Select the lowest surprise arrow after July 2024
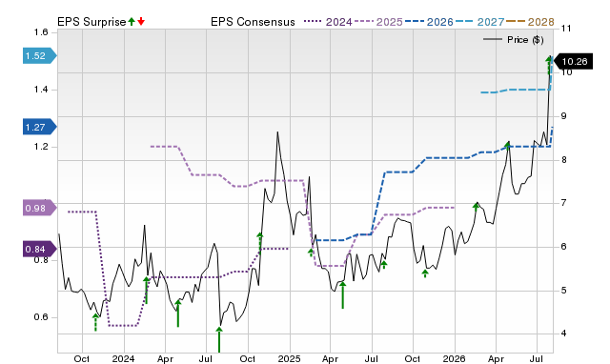 coord(219,339)
